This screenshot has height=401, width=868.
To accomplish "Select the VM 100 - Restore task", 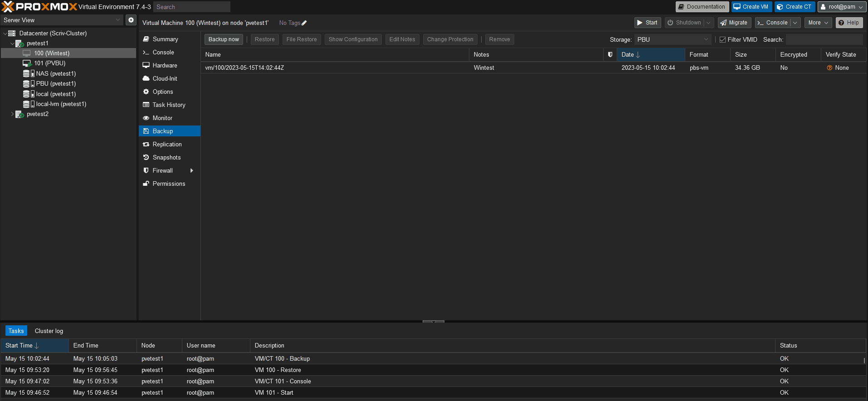I will point(433,370).
